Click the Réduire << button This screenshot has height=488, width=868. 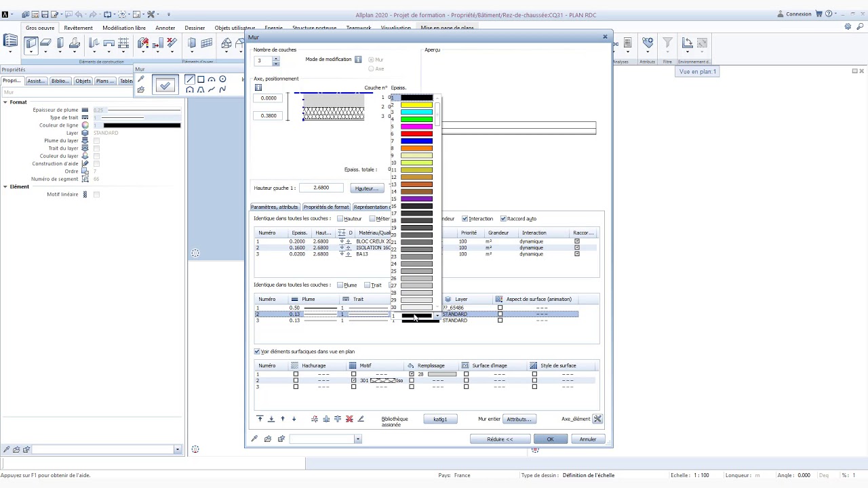pyautogui.click(x=500, y=439)
